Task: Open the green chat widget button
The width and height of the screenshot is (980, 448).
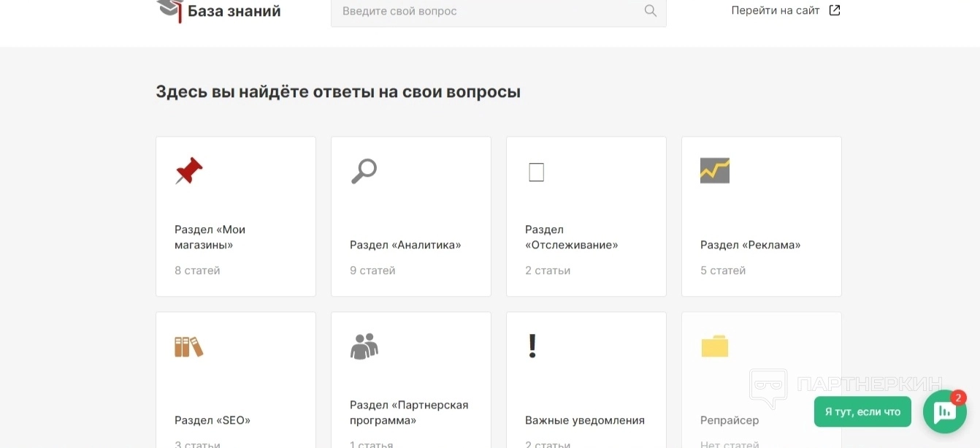Action: coord(944,411)
